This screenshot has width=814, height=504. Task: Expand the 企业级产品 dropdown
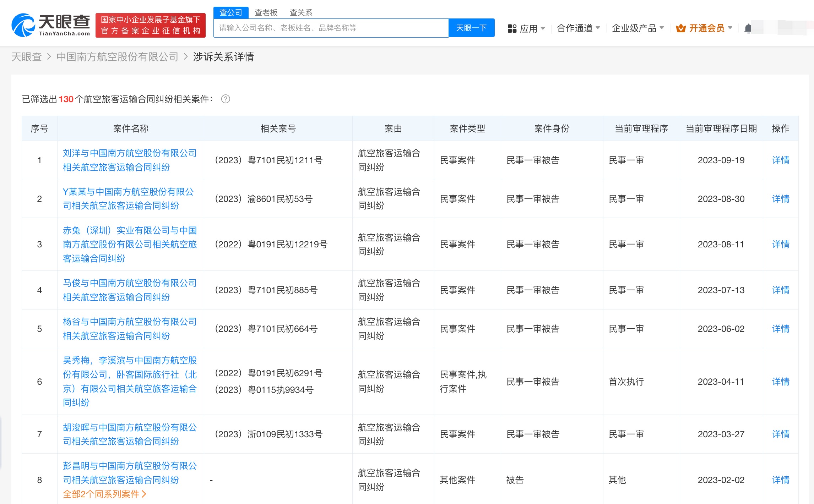(638, 28)
